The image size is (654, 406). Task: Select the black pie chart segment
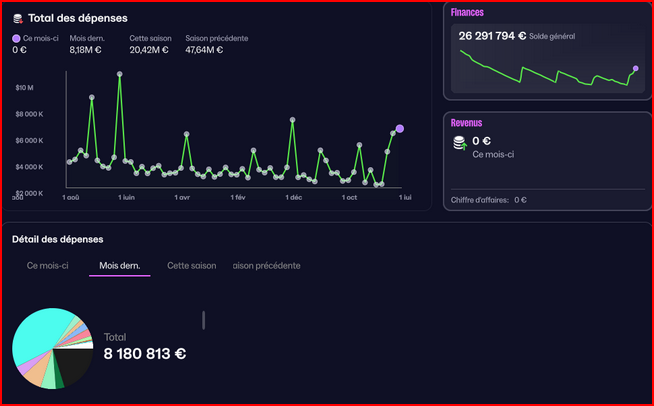[x=74, y=365]
